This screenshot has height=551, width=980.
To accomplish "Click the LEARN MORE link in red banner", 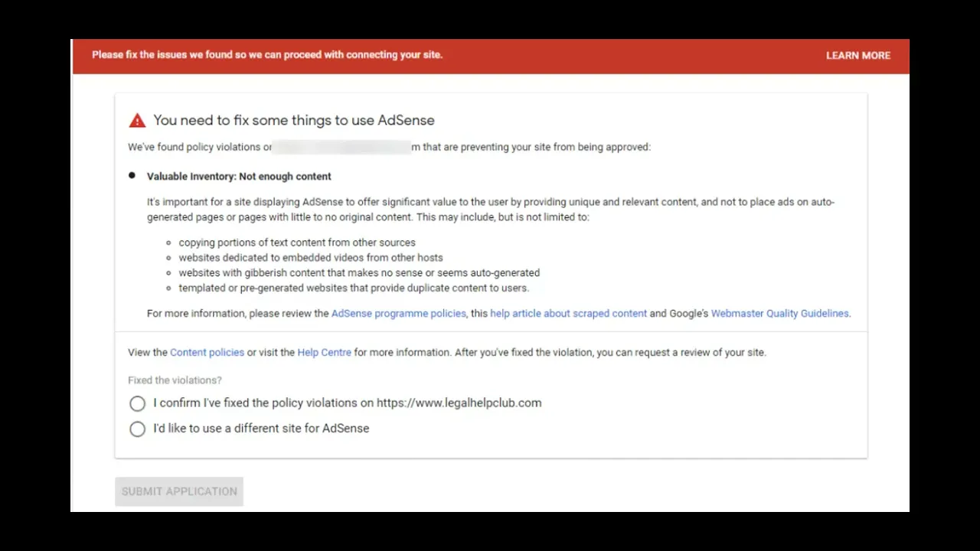I will pyautogui.click(x=857, y=56).
